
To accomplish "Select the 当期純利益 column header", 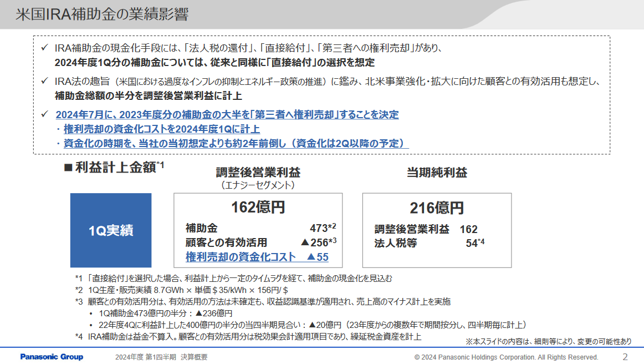I will pyautogui.click(x=436, y=173).
